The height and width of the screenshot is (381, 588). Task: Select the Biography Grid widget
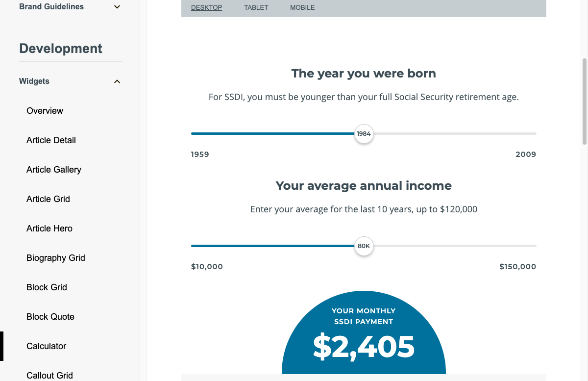click(56, 258)
